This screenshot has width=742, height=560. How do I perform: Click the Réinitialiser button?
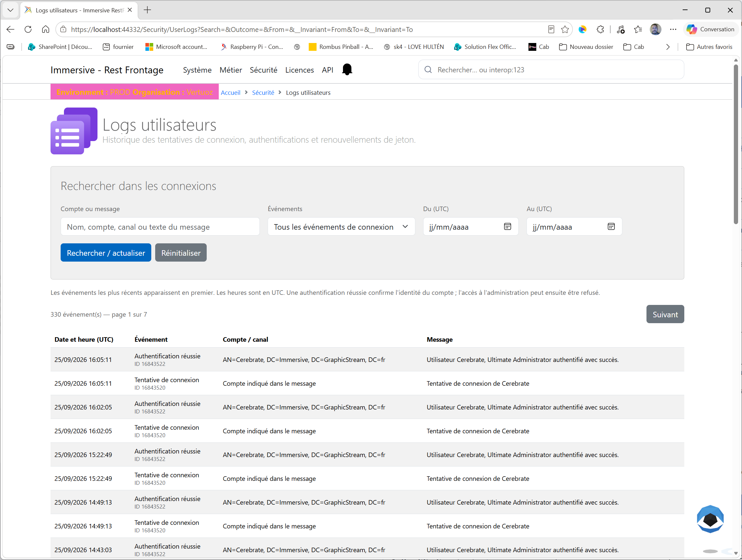tap(181, 253)
